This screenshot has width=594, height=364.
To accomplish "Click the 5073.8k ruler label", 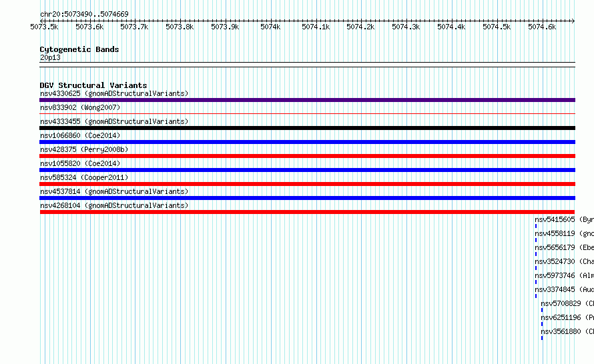I will point(180,27).
